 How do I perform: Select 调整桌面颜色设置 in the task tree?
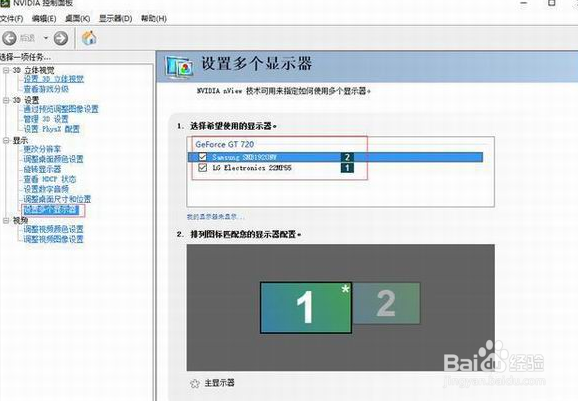click(53, 159)
